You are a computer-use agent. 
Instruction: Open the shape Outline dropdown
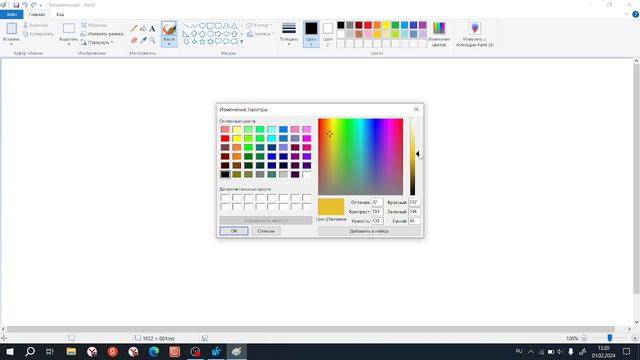pos(260,25)
